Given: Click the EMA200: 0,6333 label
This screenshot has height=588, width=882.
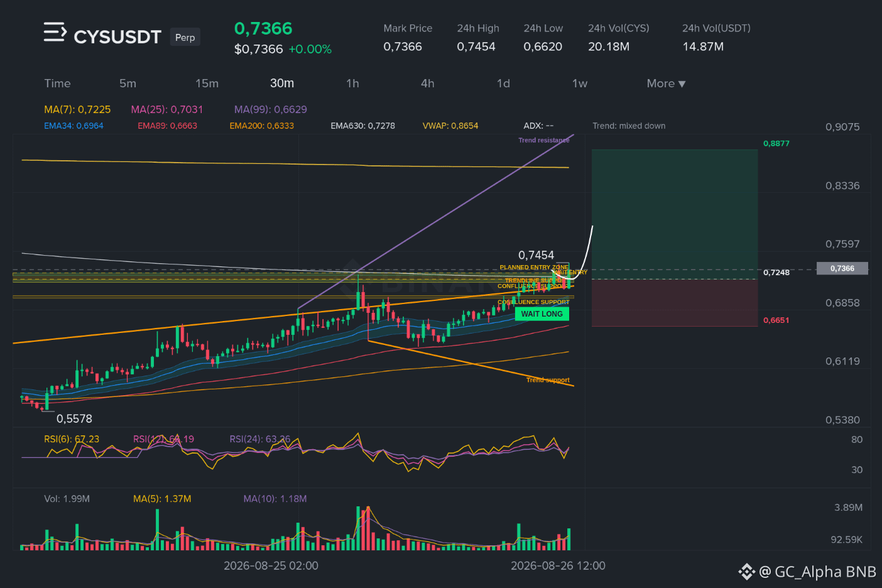Looking at the screenshot, I should click(262, 126).
